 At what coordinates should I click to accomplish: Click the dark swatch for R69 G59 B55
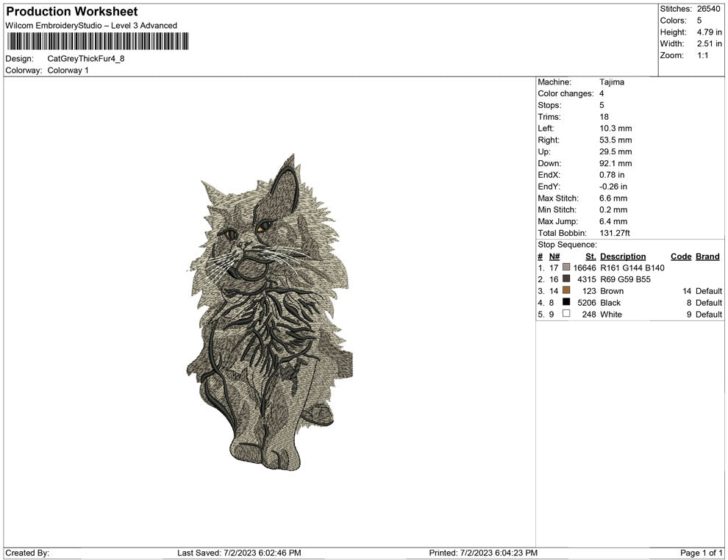[566, 279]
